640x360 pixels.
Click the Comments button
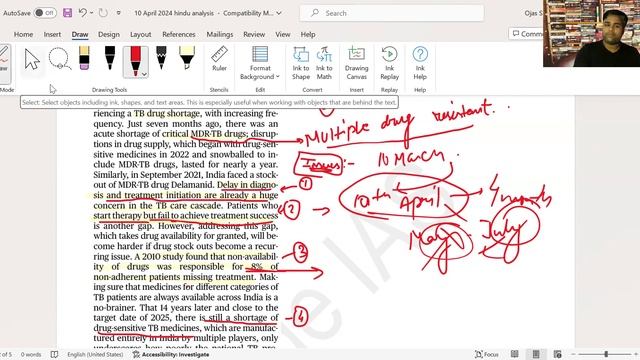click(527, 33)
